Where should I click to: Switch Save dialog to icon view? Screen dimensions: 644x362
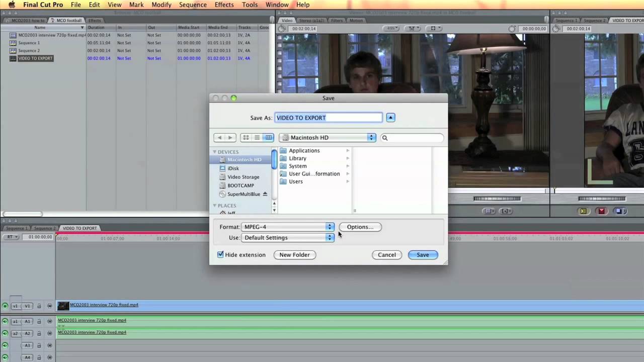246,138
